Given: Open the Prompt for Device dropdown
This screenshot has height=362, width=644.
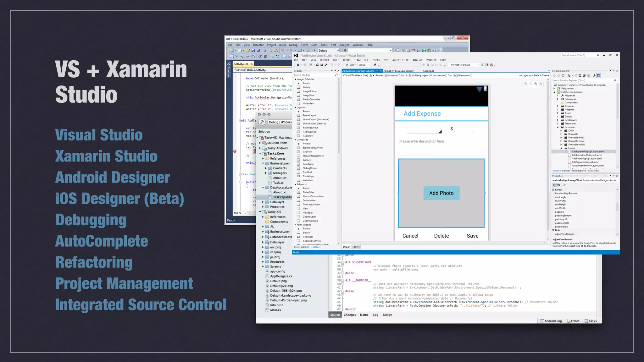Looking at the screenshot, I should (464, 65).
